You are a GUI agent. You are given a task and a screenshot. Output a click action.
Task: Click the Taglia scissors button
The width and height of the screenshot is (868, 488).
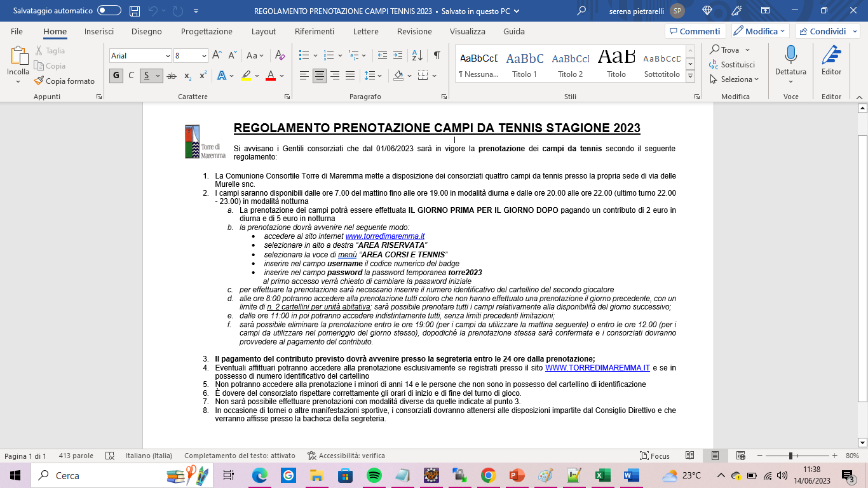(51, 51)
